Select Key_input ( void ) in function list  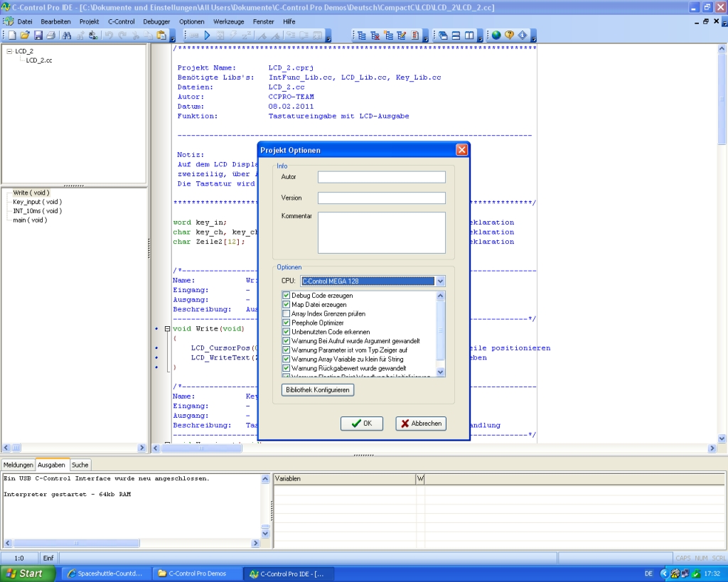pos(37,202)
